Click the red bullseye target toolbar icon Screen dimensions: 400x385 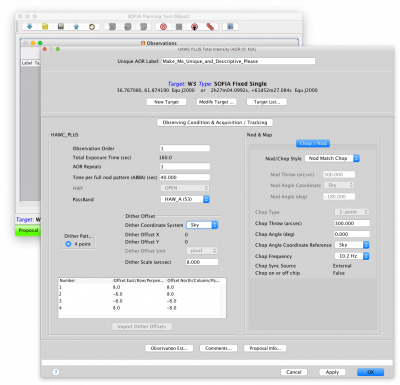point(163,27)
